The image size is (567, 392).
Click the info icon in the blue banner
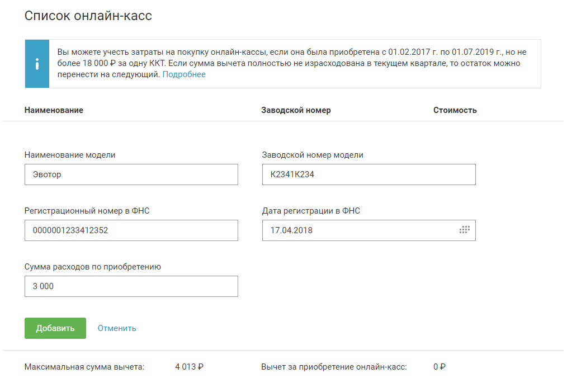[37, 64]
